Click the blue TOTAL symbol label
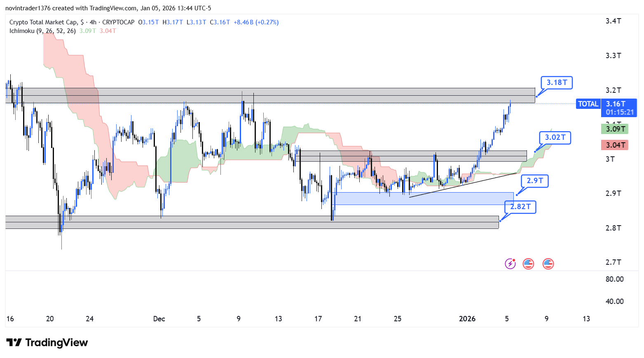This screenshot has width=644, height=358. (588, 104)
